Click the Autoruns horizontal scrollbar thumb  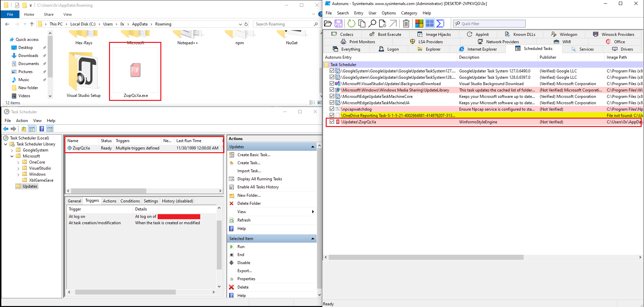(x=426, y=257)
